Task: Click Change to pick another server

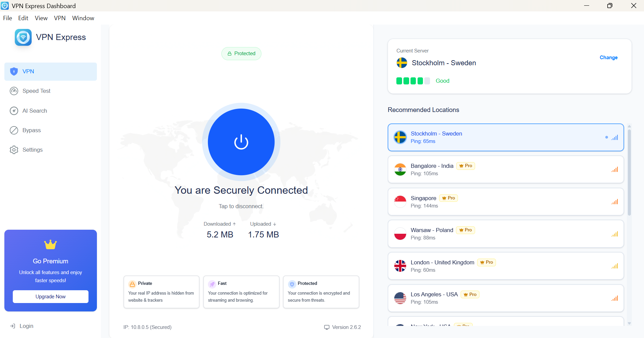Action: pos(608,57)
